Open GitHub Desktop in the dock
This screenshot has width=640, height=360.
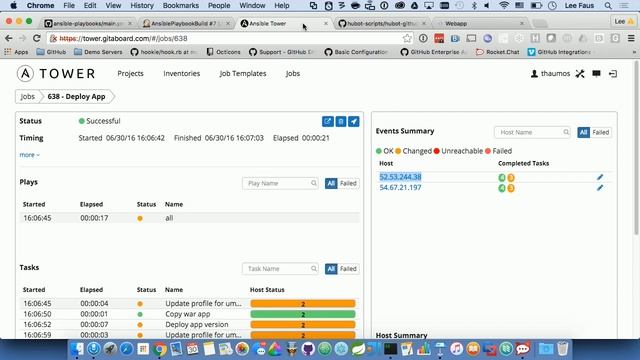308,349
